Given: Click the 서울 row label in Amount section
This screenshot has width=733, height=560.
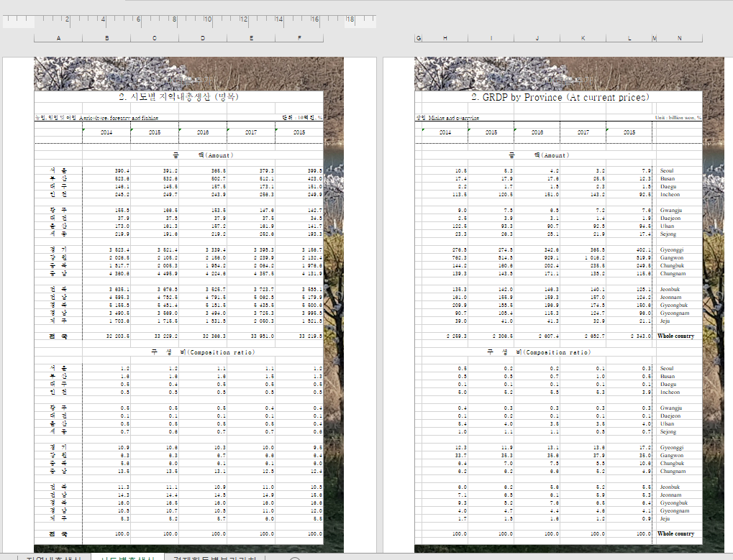Looking at the screenshot, I should (x=58, y=171).
